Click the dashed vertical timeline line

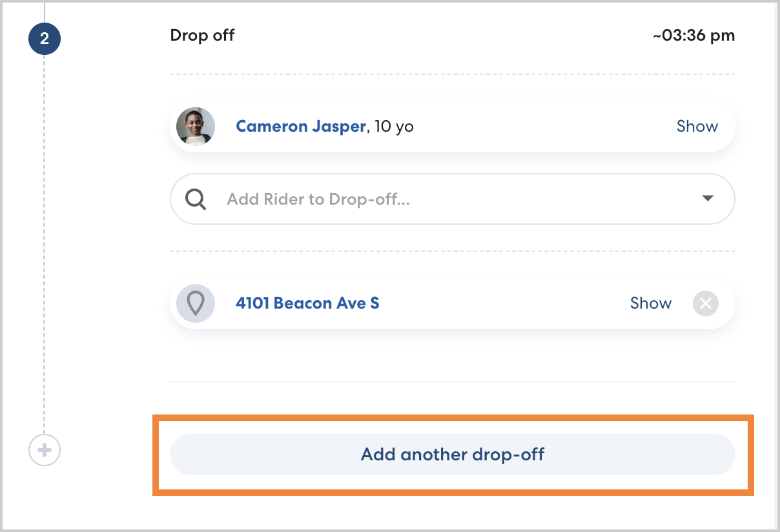click(x=44, y=258)
